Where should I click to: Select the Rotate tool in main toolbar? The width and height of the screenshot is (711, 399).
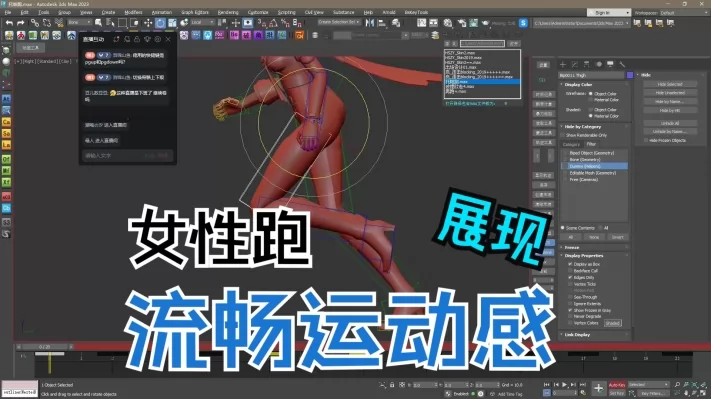(x=161, y=23)
